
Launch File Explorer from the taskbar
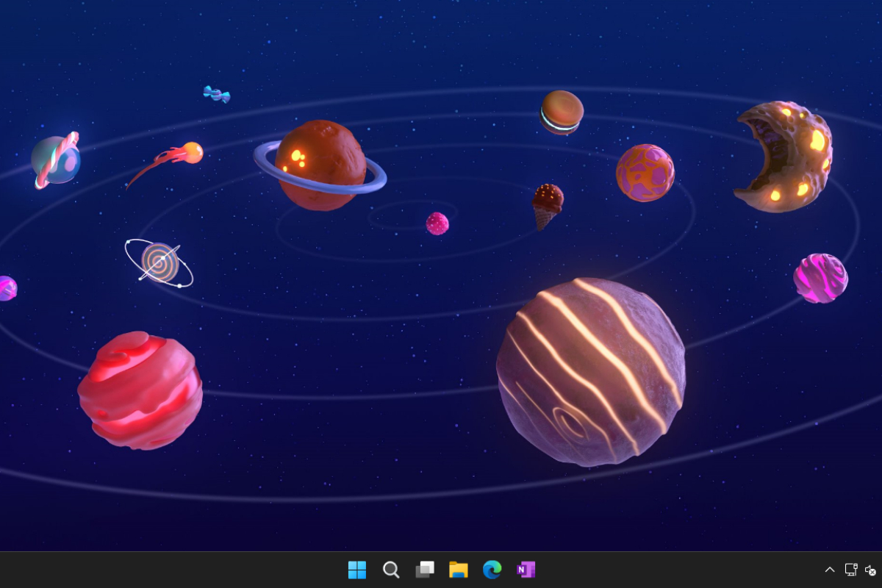[459, 570]
